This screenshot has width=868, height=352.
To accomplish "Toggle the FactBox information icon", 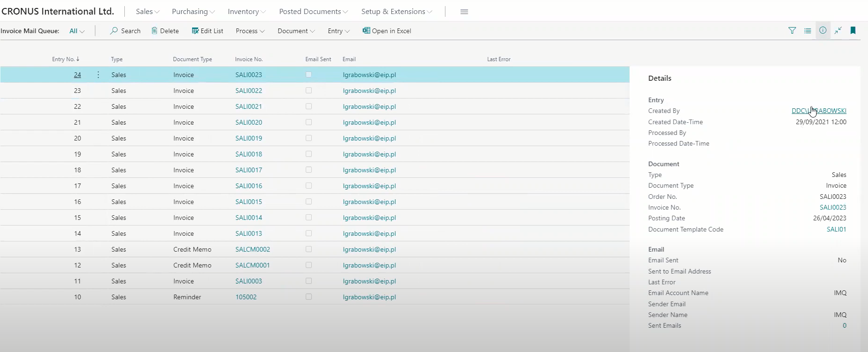I will click(x=823, y=31).
